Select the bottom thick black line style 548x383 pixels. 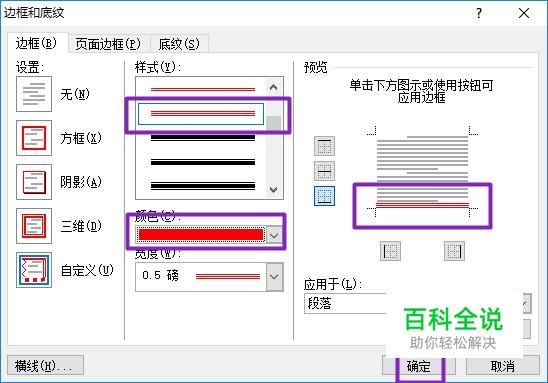coord(203,186)
